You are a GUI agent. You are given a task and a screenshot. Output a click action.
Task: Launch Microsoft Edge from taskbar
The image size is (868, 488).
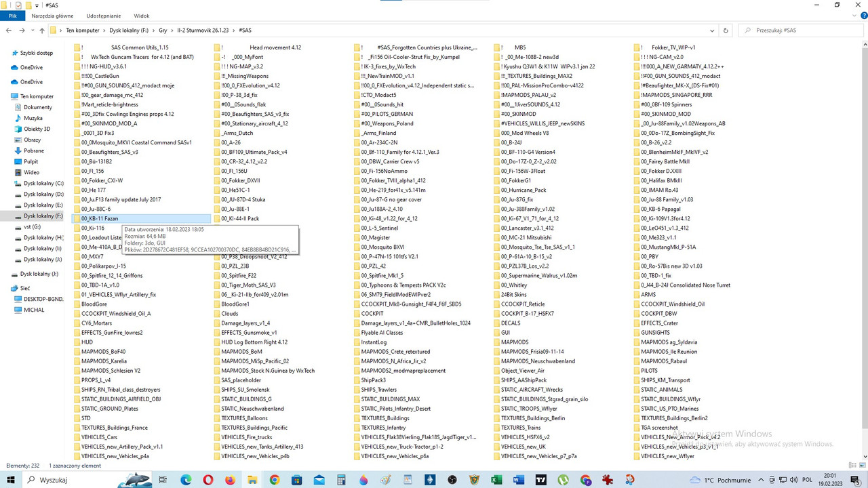[x=186, y=479]
